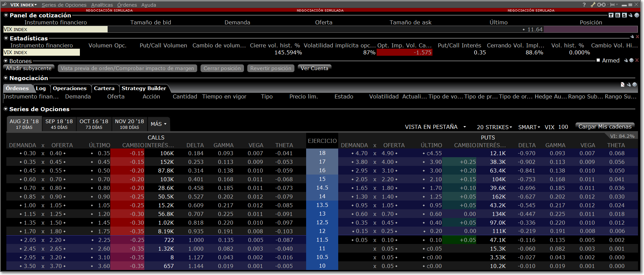
Task: Click Vista previa de orden/Comprobar impacto de margen
Action: [x=127, y=68]
